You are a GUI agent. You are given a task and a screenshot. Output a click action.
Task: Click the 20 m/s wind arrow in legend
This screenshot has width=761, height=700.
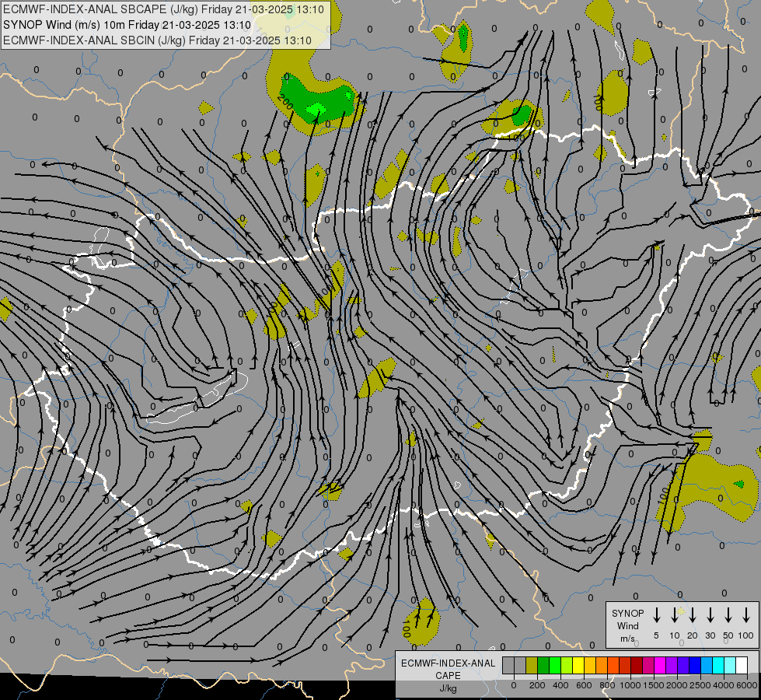(692, 615)
